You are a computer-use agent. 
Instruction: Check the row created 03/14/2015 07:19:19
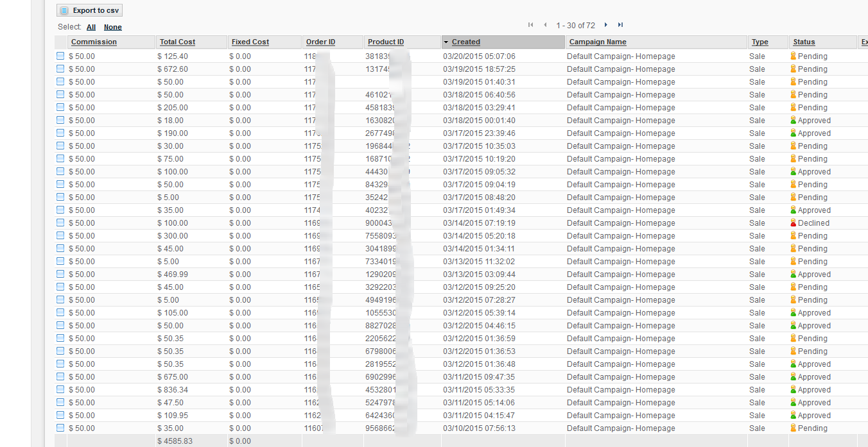click(x=60, y=223)
